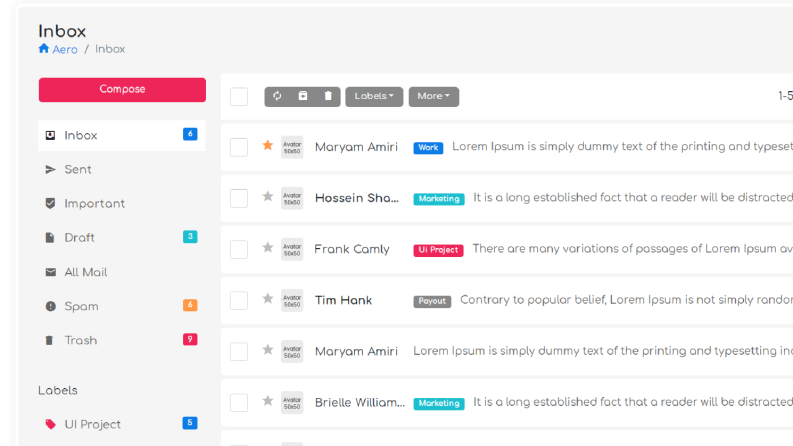Click the Important shield icon
Viewport: 793px width, 446px height.
tap(50, 203)
